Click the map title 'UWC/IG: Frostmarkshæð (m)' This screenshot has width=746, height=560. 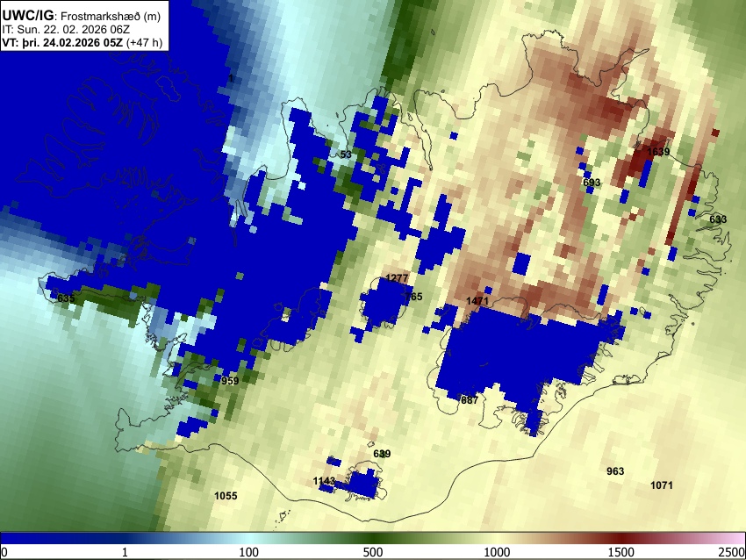(x=82, y=16)
